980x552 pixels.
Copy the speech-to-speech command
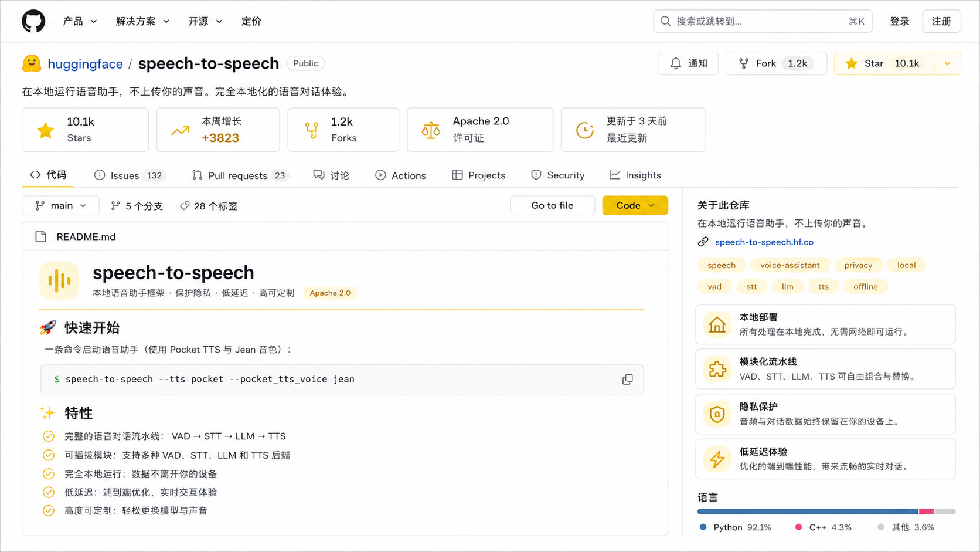[628, 380]
